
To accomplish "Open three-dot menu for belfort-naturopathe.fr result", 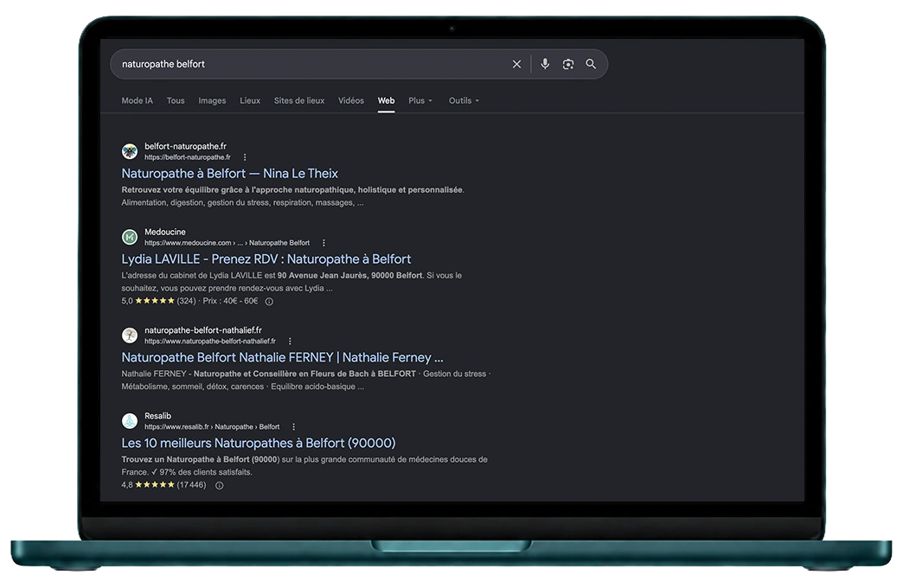I will point(245,157).
